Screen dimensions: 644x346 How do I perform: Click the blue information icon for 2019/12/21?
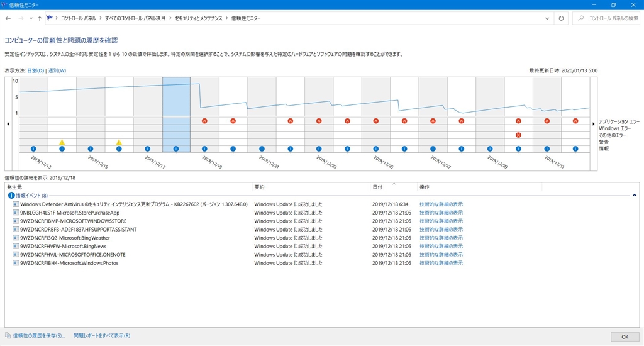(x=262, y=148)
